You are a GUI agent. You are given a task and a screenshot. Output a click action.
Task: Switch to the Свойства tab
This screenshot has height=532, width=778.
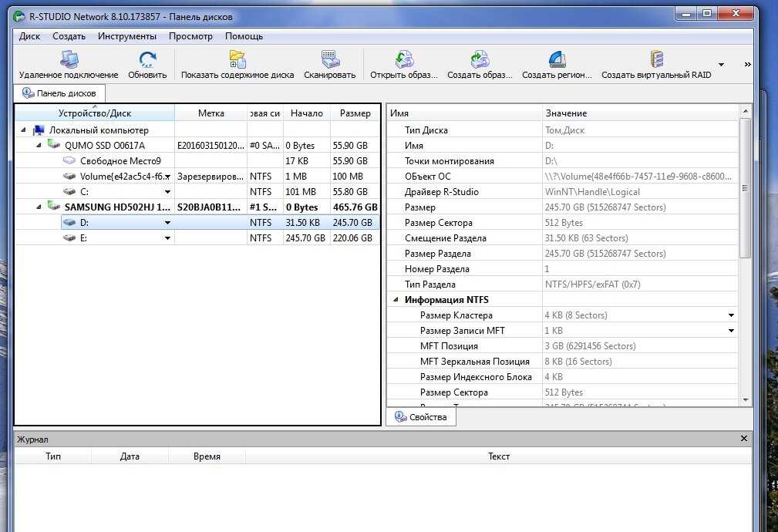pyautogui.click(x=421, y=417)
